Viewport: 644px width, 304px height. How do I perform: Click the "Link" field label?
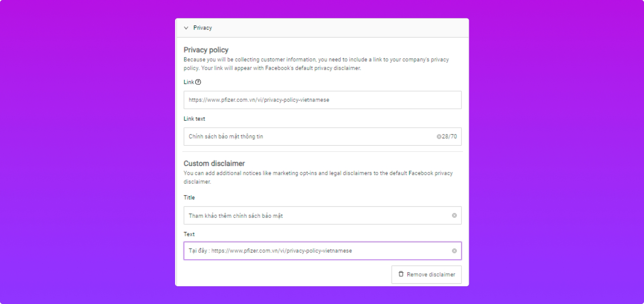[x=189, y=82]
